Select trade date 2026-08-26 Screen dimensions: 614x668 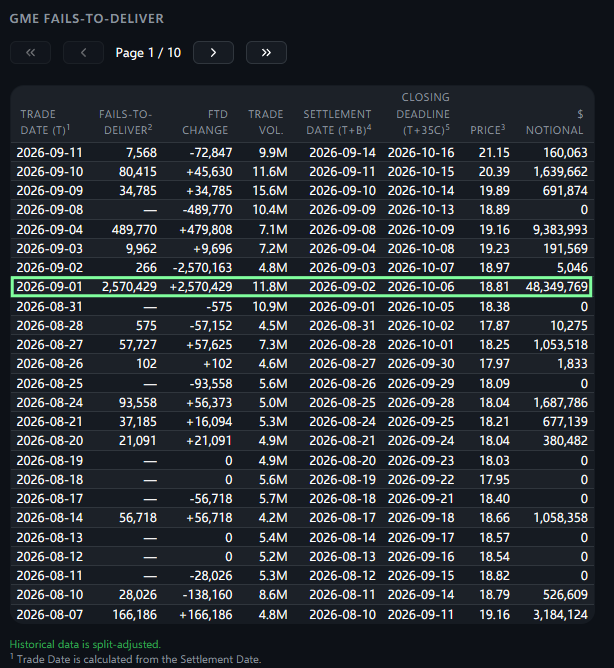pyautogui.click(x=49, y=363)
